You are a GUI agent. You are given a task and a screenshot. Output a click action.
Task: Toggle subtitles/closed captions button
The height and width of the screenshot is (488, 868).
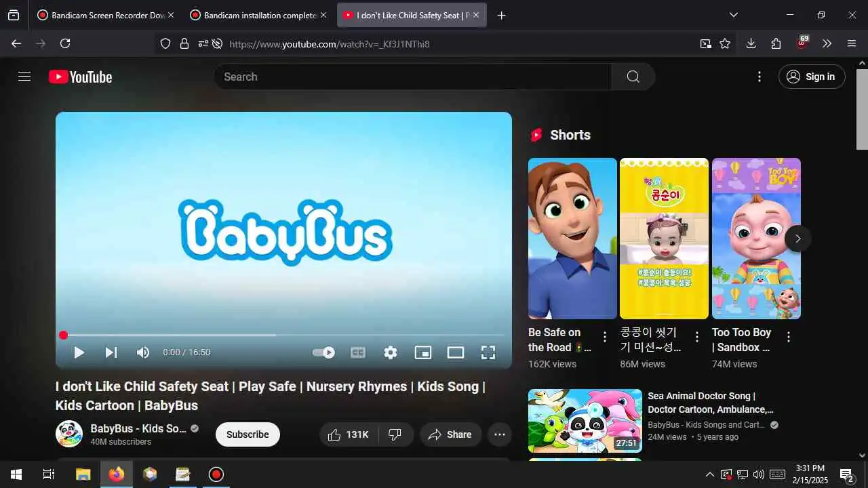[x=358, y=352]
